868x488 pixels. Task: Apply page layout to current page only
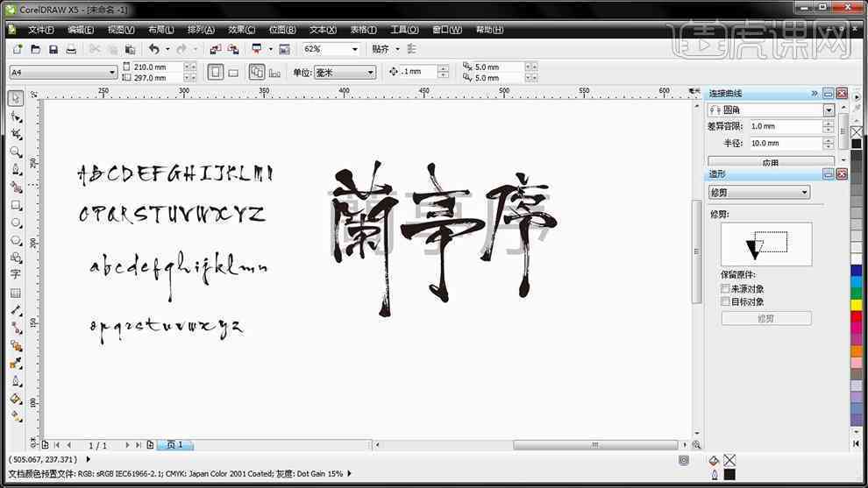[x=275, y=73]
